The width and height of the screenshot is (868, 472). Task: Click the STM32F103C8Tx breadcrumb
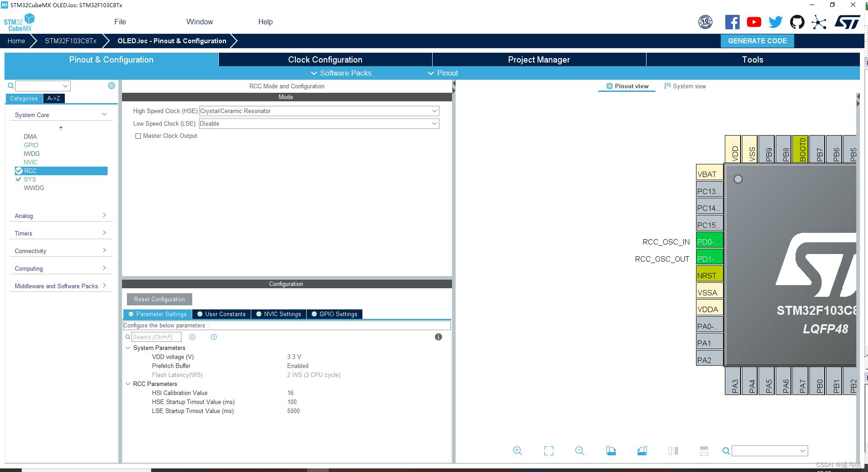click(x=71, y=41)
